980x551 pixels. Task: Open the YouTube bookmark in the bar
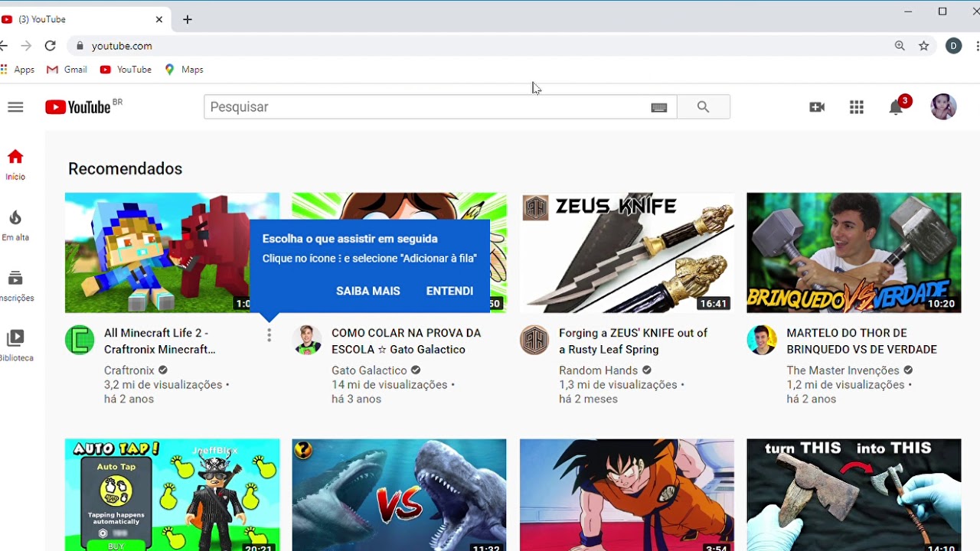126,70
